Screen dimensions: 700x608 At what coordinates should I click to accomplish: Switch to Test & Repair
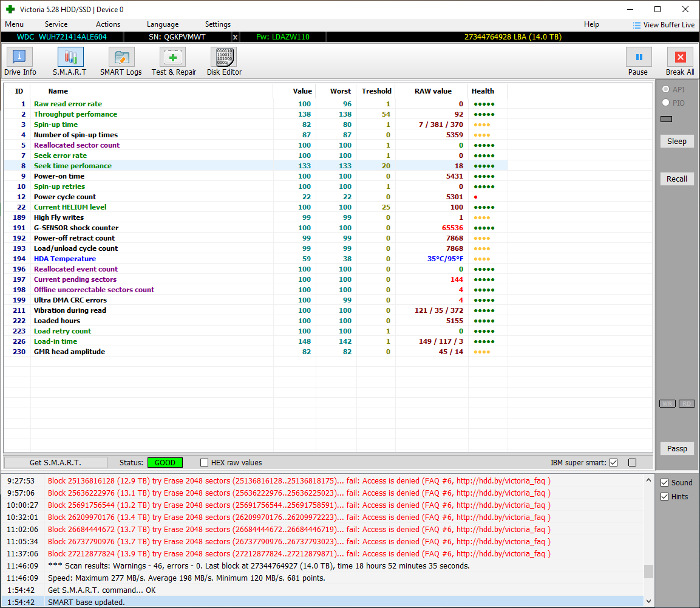[174, 61]
